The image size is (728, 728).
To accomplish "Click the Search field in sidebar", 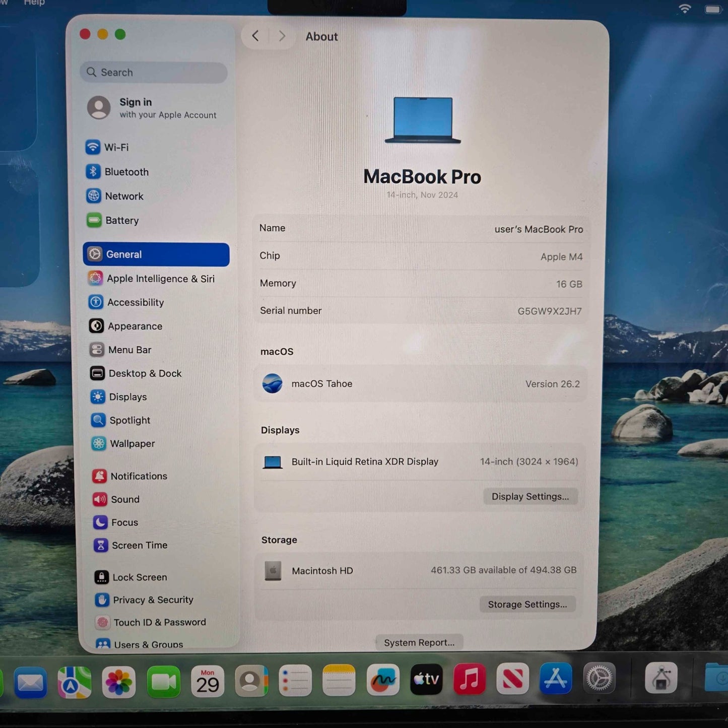I will click(154, 73).
